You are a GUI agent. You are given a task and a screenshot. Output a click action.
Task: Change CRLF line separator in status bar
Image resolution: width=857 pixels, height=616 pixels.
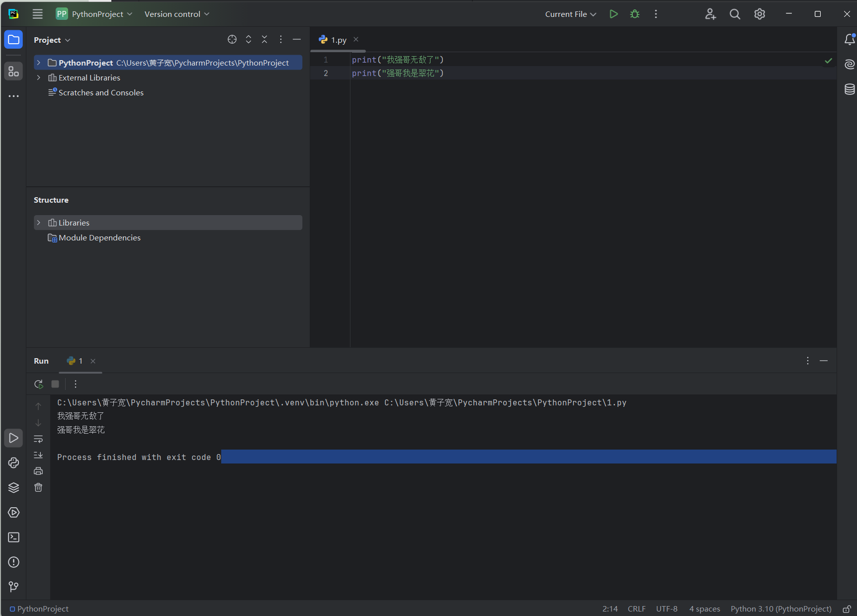tap(636, 609)
